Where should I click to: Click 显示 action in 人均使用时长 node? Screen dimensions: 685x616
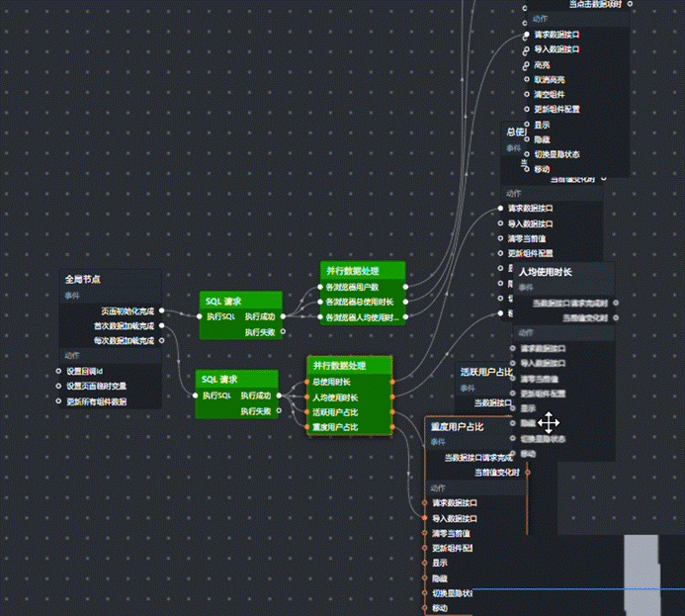click(x=528, y=408)
